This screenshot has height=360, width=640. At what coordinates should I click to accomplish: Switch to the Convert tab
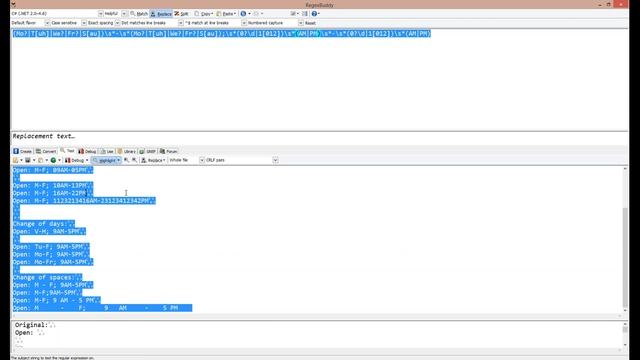(x=46, y=151)
